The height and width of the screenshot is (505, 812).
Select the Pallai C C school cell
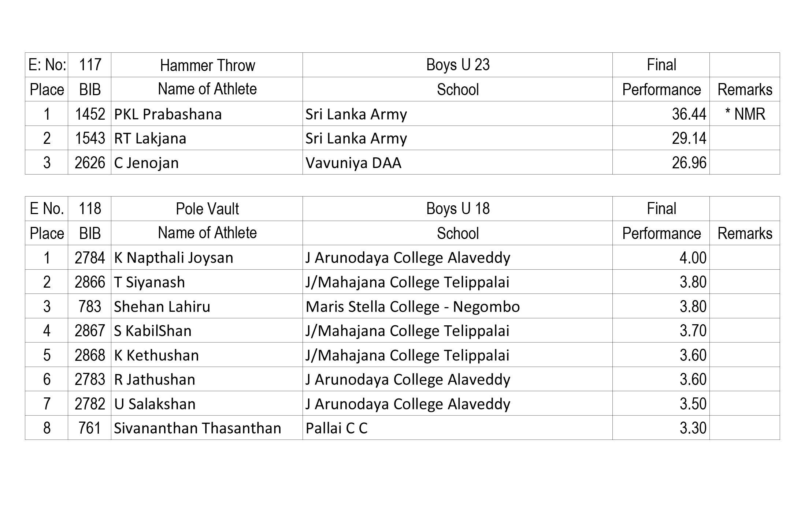337,428
